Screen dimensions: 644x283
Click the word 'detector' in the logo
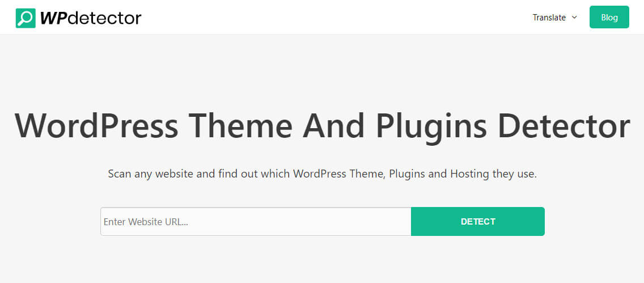[105, 18]
